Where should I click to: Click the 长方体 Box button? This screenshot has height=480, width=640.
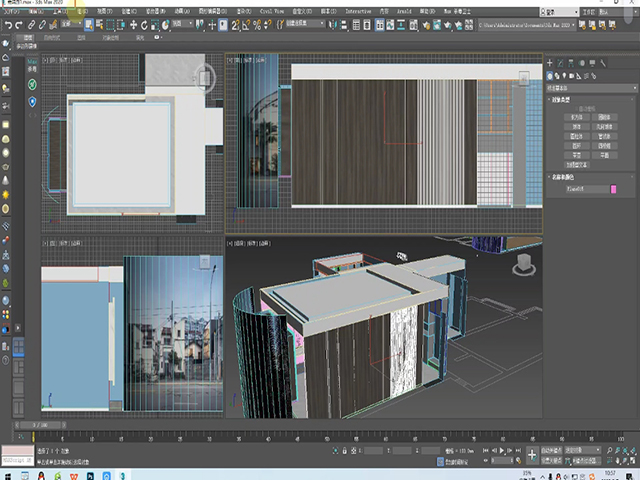pyautogui.click(x=577, y=117)
